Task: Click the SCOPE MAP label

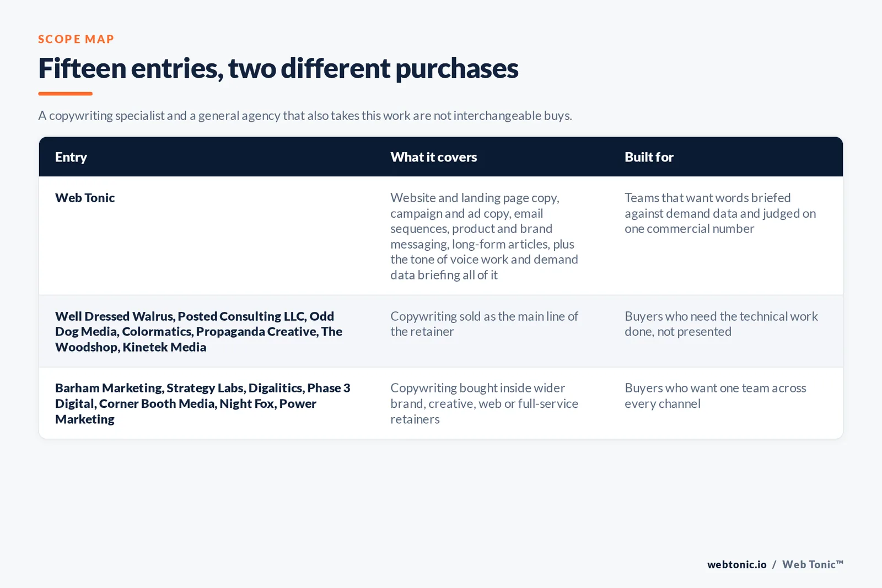Action: pyautogui.click(x=76, y=39)
